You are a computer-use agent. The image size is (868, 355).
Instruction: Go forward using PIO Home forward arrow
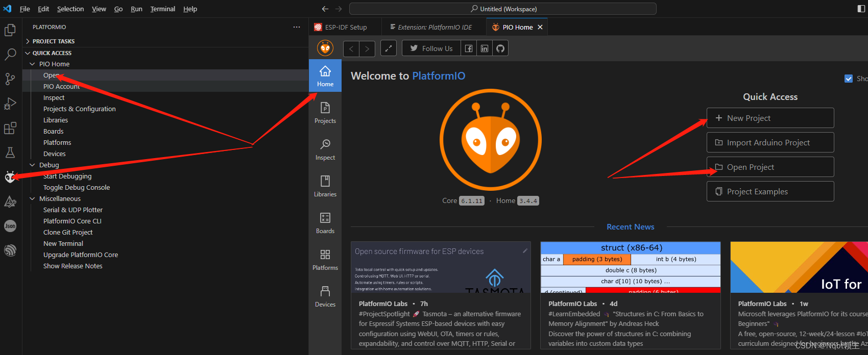click(x=367, y=48)
